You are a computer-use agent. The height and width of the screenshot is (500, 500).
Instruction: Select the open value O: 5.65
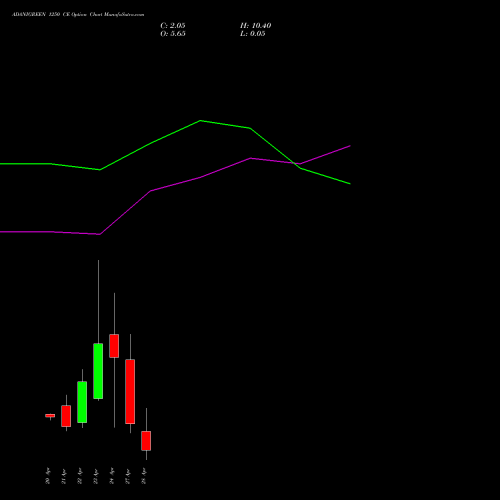[173, 34]
